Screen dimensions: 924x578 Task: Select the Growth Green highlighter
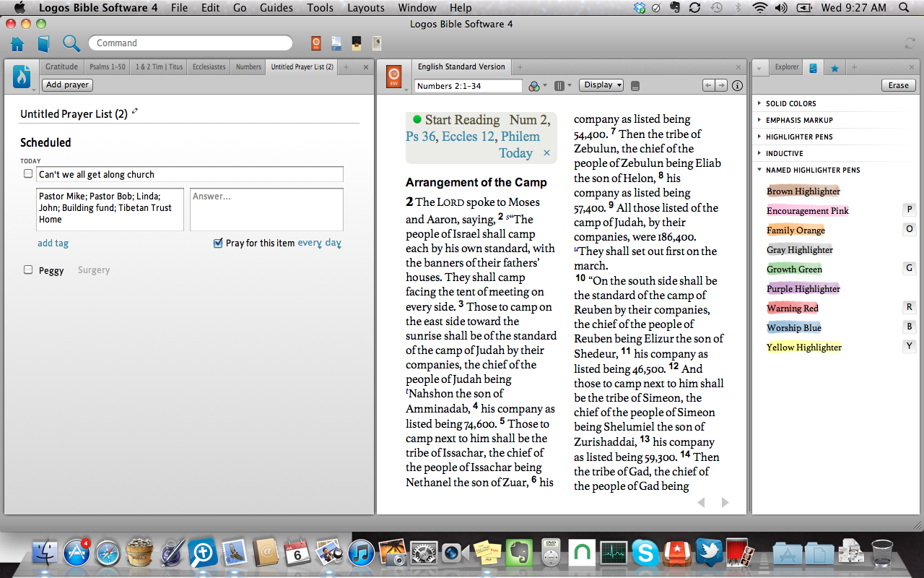(x=794, y=269)
